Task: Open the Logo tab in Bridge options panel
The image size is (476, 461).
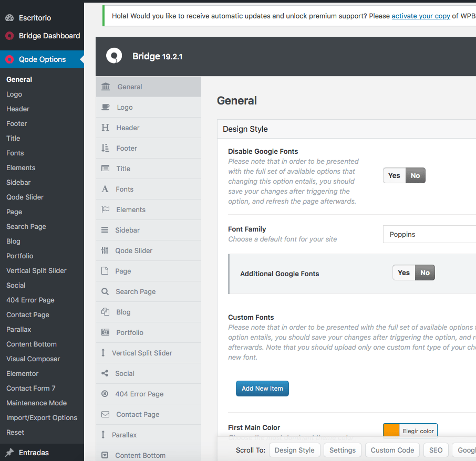Action: (x=149, y=107)
